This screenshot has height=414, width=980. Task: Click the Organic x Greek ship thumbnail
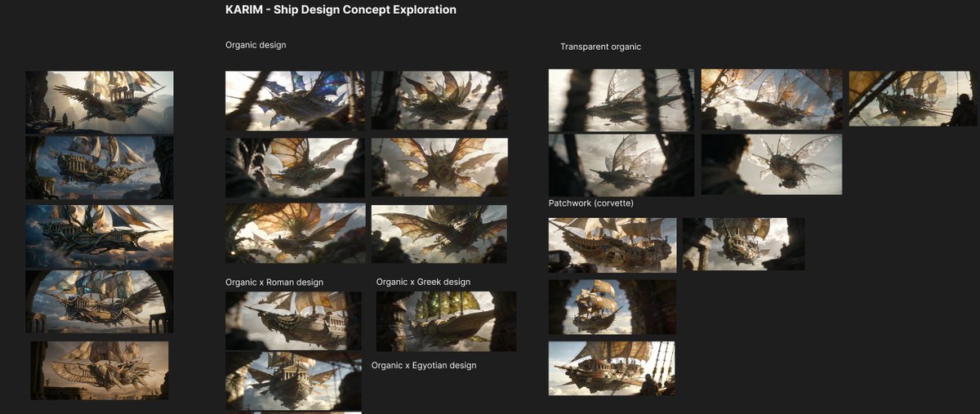click(x=446, y=321)
